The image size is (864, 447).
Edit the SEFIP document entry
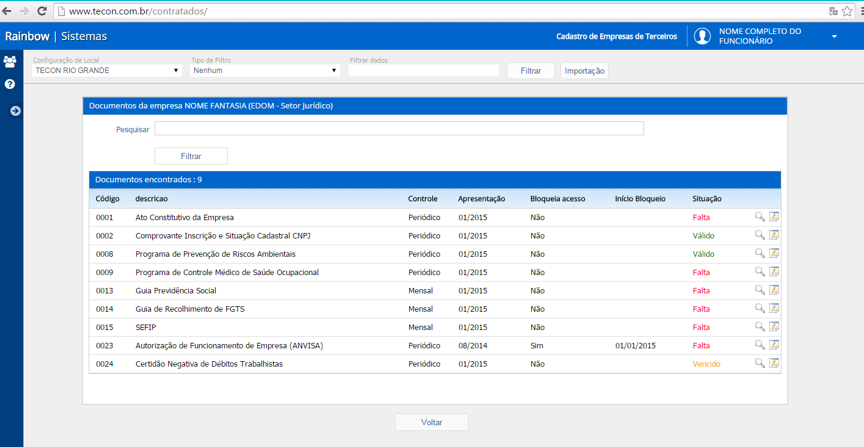(774, 326)
